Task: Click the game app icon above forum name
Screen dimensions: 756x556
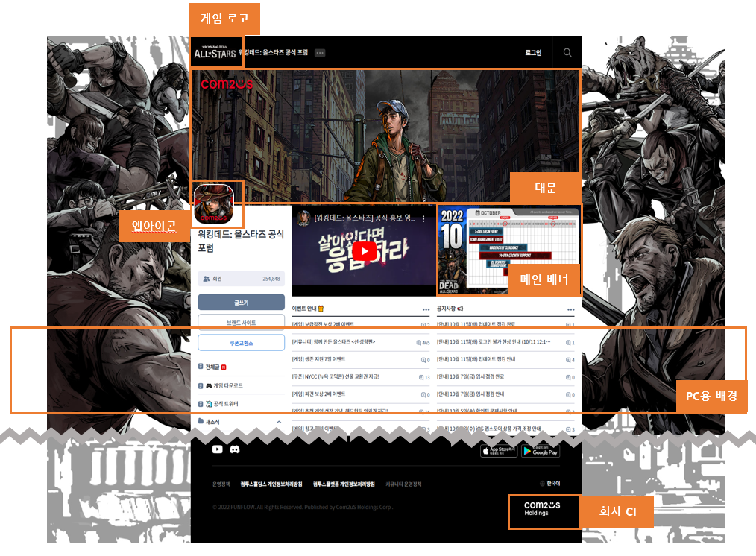Action: pyautogui.click(x=213, y=204)
